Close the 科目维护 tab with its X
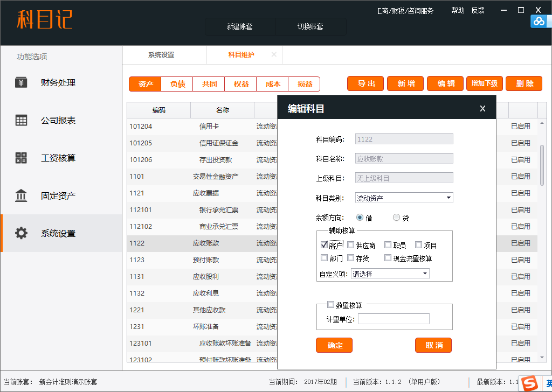This screenshot has height=392, width=552. [x=274, y=55]
